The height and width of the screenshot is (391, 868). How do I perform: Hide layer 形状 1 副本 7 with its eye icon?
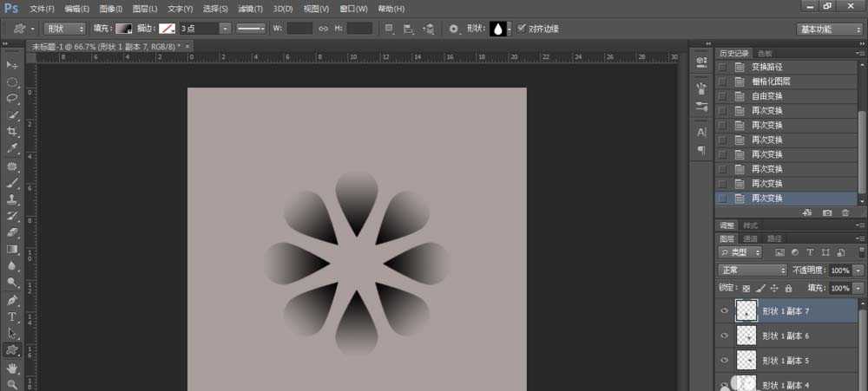724,311
